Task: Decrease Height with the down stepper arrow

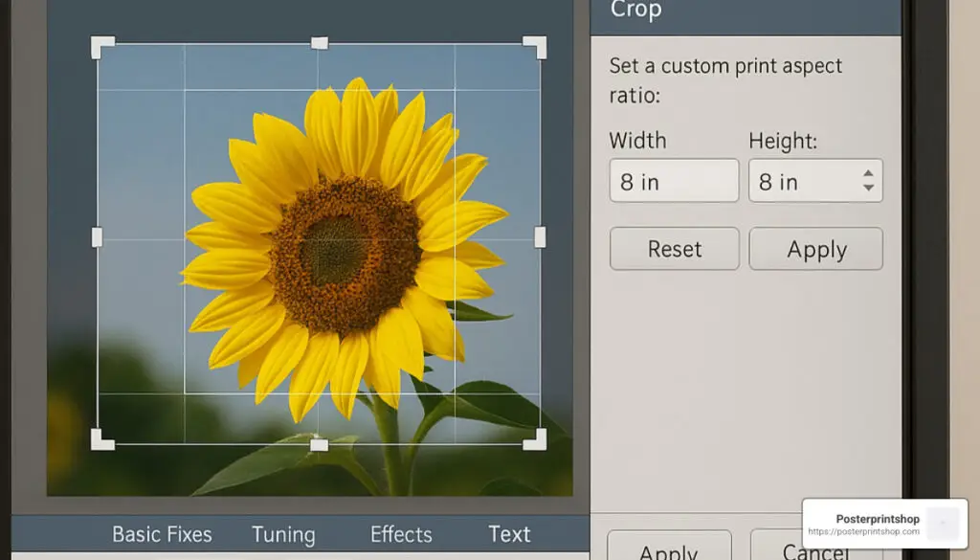Action: click(x=868, y=188)
